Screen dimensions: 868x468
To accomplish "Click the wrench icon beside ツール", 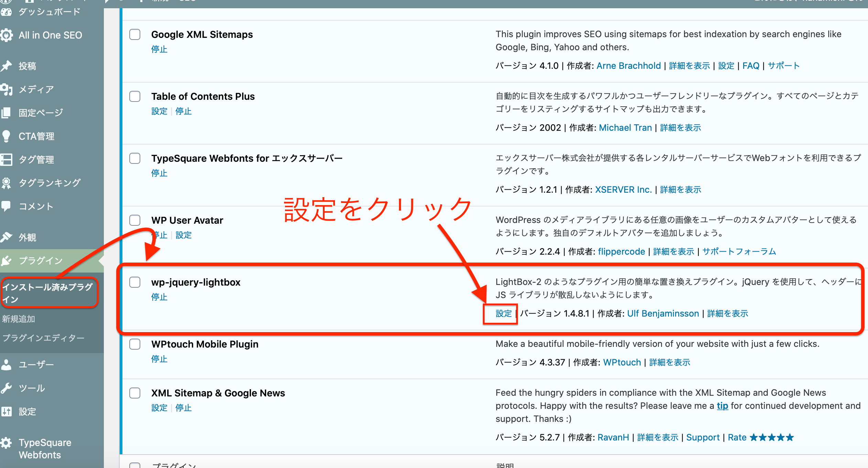I will point(6,388).
